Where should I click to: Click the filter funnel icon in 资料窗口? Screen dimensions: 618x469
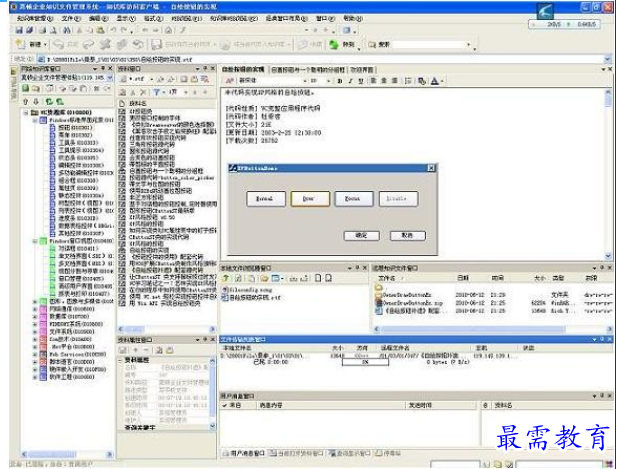pyautogui.click(x=157, y=92)
